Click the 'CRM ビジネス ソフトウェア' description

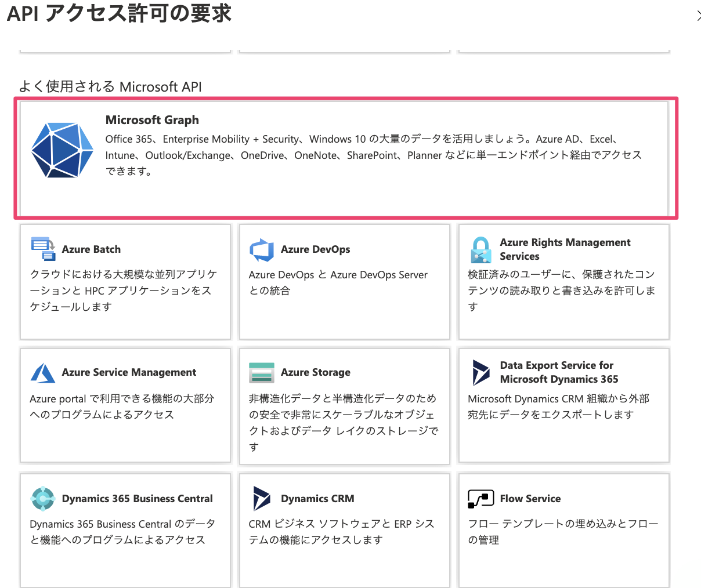(x=342, y=532)
